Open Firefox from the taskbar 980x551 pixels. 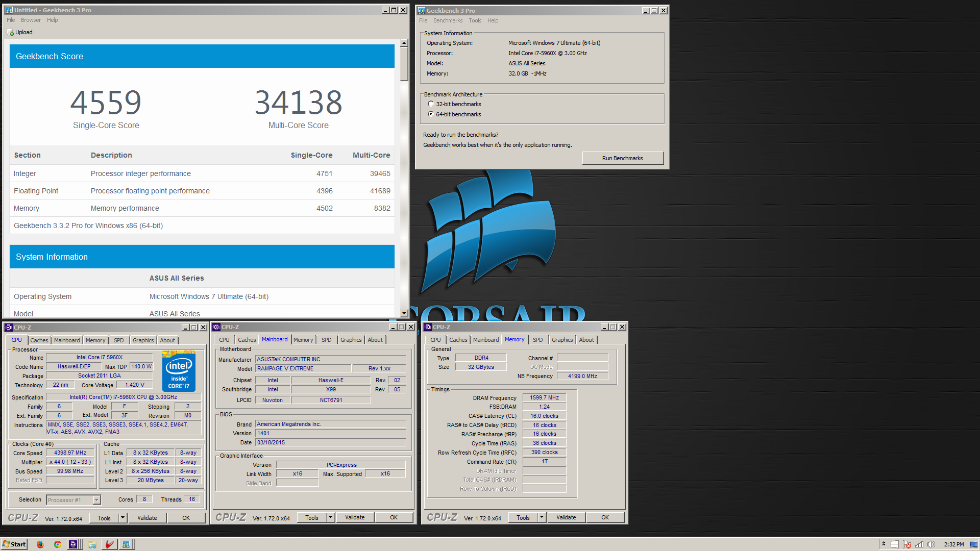(x=40, y=544)
